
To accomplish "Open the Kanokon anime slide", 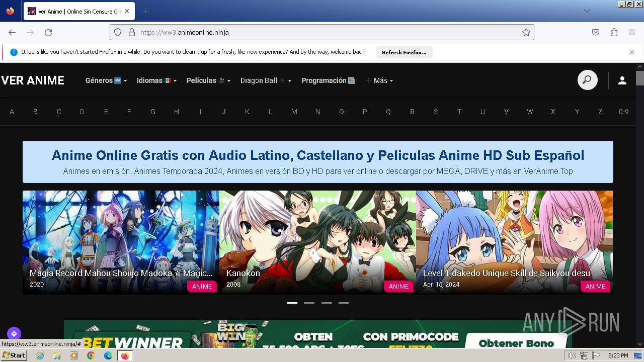I will click(x=317, y=242).
